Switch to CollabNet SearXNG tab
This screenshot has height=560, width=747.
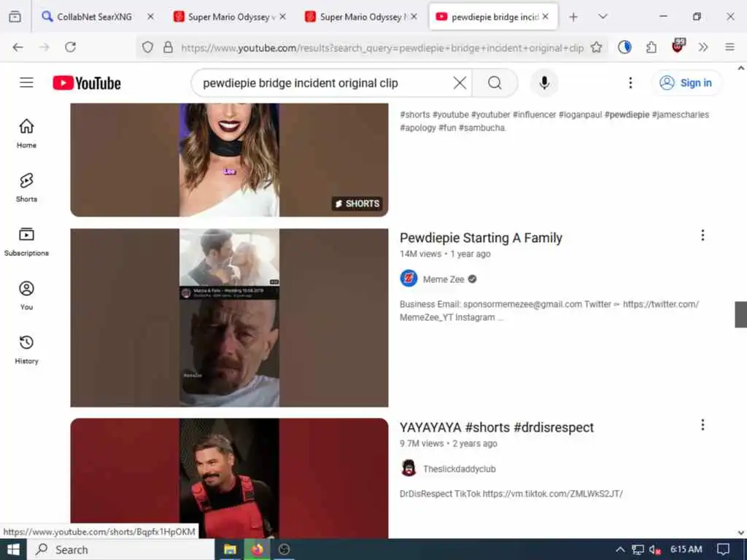click(x=94, y=17)
